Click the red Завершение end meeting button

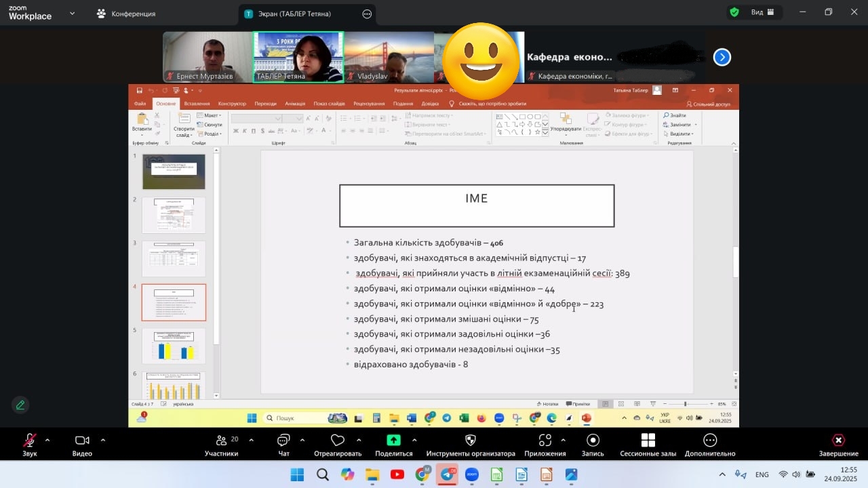coord(838,442)
